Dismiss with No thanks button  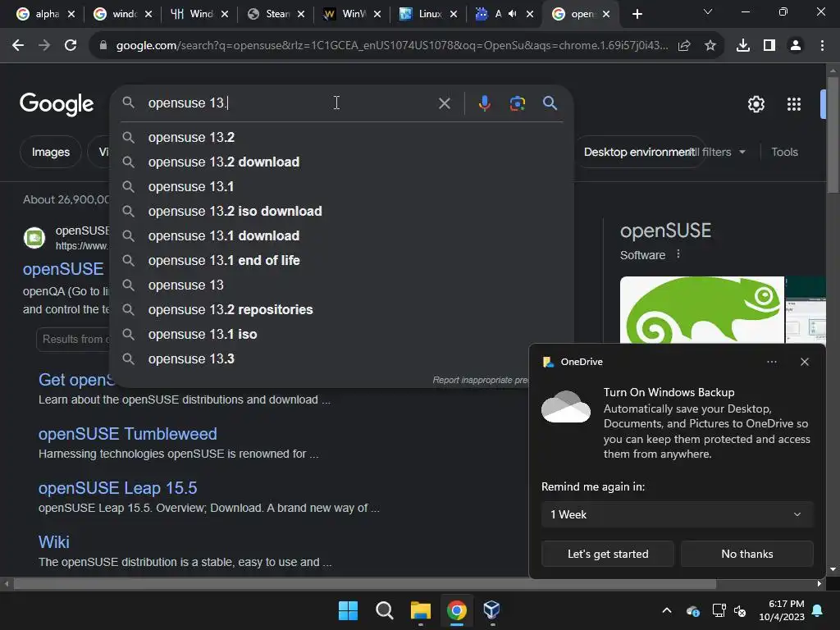coord(746,554)
